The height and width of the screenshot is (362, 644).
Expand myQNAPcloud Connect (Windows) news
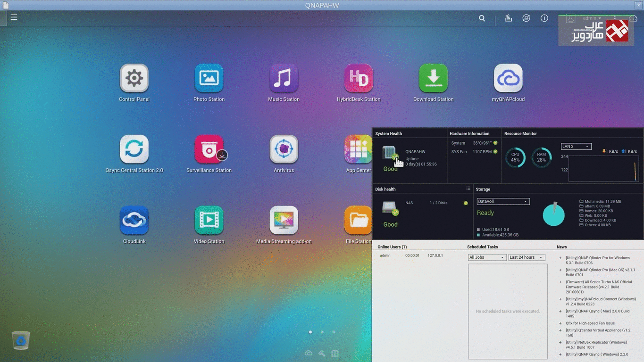[560, 299]
